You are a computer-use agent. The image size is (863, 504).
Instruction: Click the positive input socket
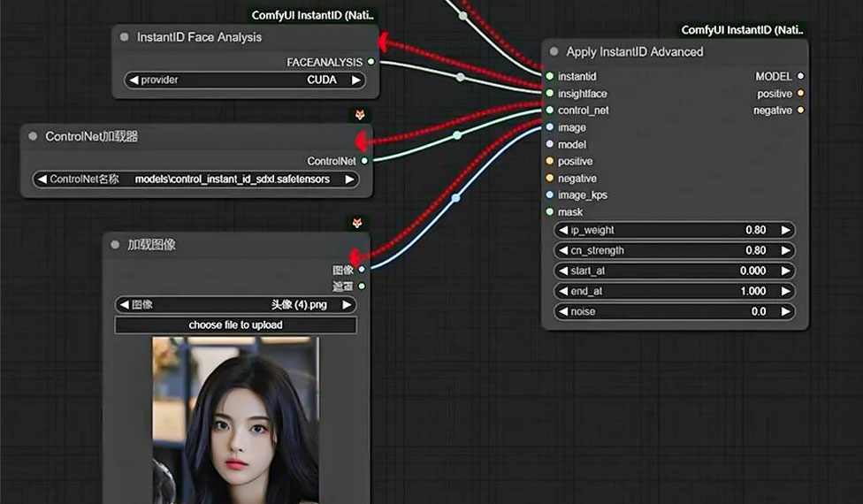[549, 161]
